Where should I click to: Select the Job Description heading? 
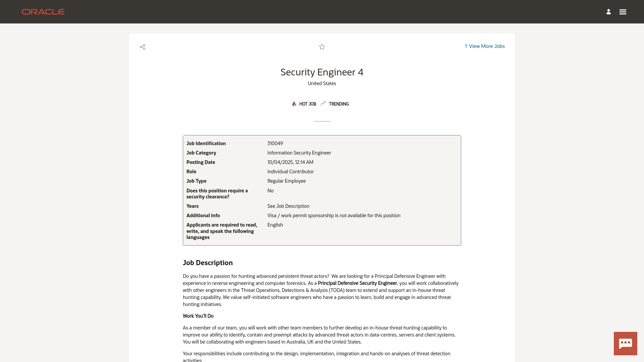tap(208, 263)
